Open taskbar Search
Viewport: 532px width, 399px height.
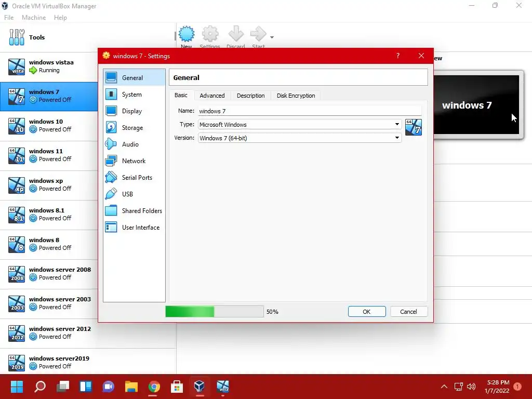point(40,386)
